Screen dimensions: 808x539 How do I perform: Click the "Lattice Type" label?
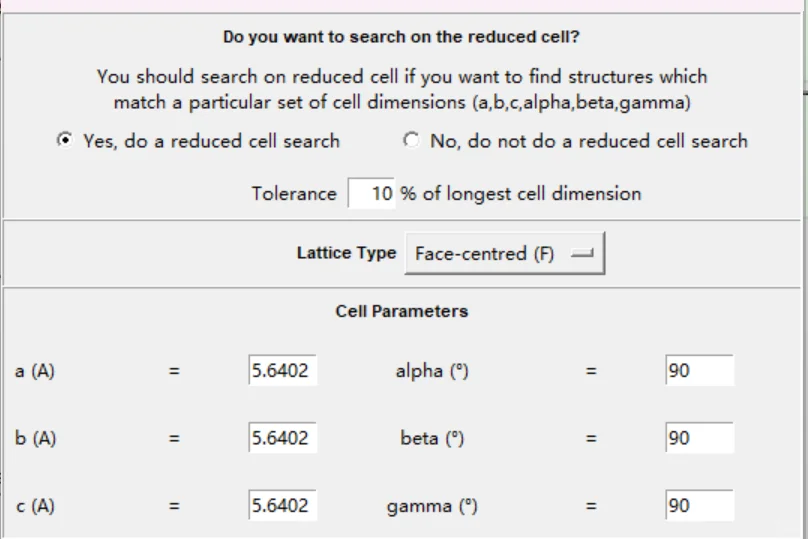point(346,253)
